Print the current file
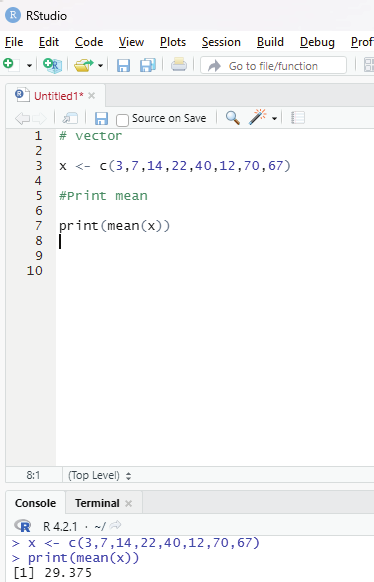This screenshot has width=374, height=582. pyautogui.click(x=179, y=65)
